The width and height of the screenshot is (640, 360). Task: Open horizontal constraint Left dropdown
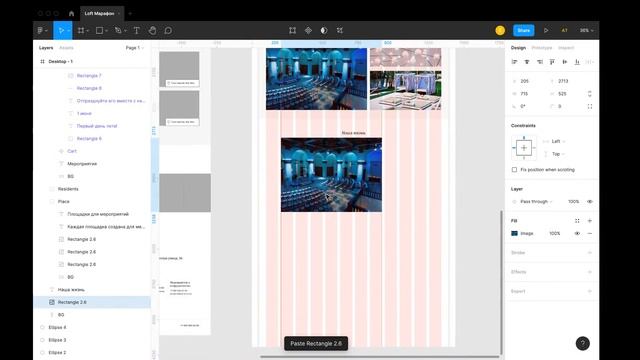tap(558, 141)
